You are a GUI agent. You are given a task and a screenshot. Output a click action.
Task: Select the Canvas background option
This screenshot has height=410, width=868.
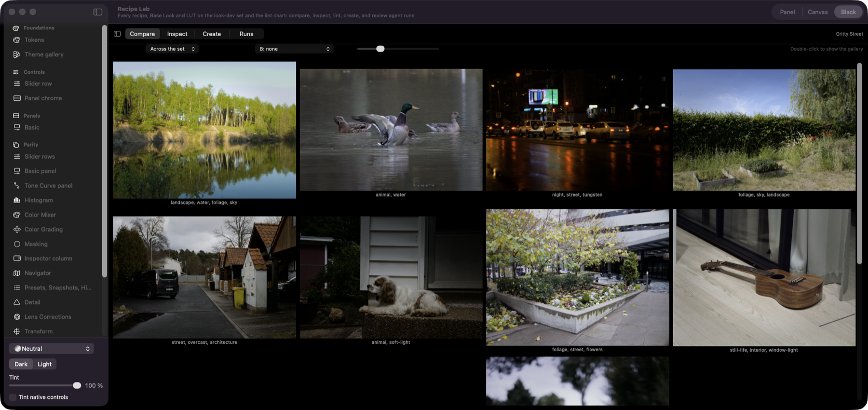pos(818,12)
